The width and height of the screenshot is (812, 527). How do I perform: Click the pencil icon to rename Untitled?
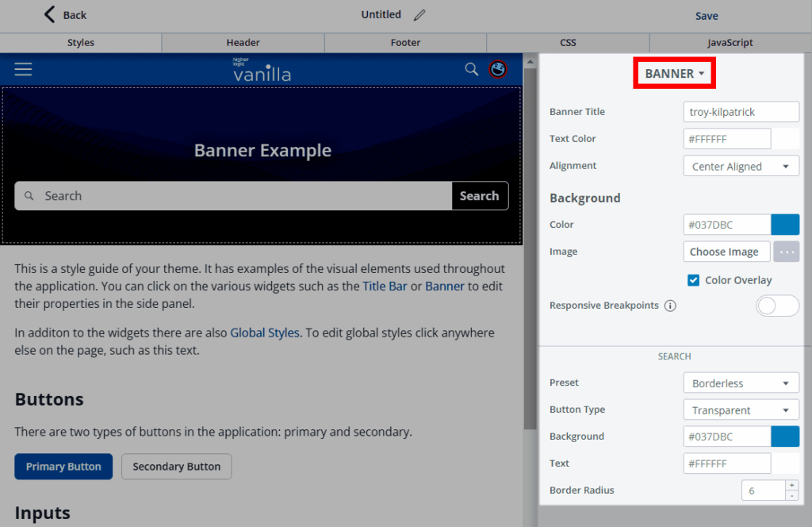pyautogui.click(x=419, y=15)
